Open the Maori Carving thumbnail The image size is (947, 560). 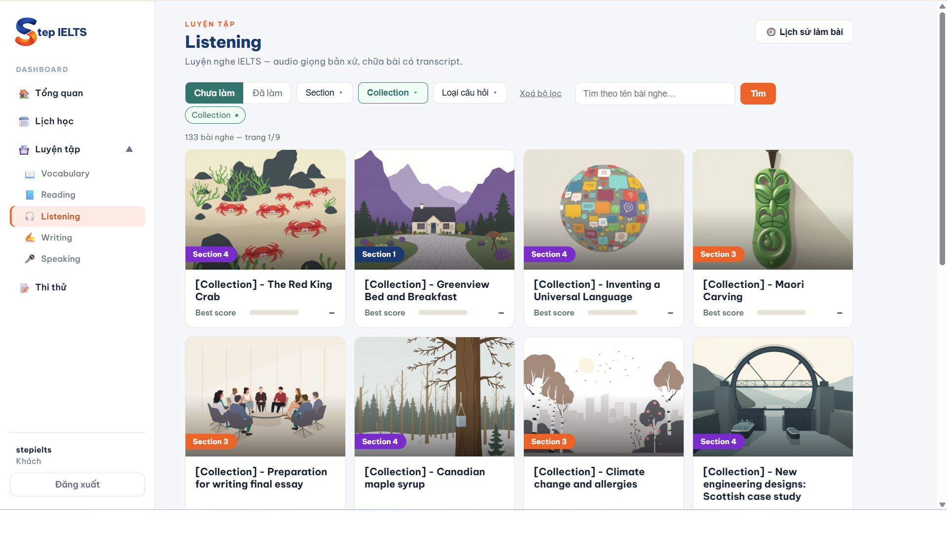tap(772, 210)
